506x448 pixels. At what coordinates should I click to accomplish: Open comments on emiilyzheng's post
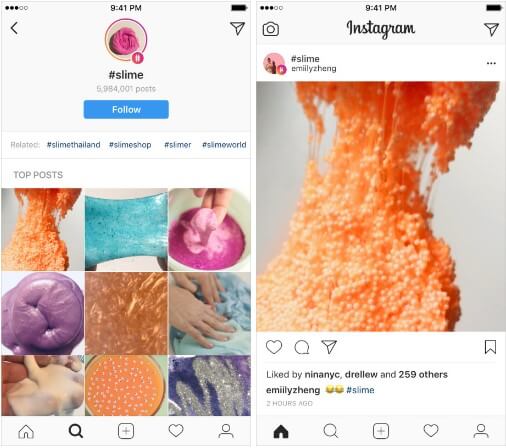pyautogui.click(x=302, y=347)
